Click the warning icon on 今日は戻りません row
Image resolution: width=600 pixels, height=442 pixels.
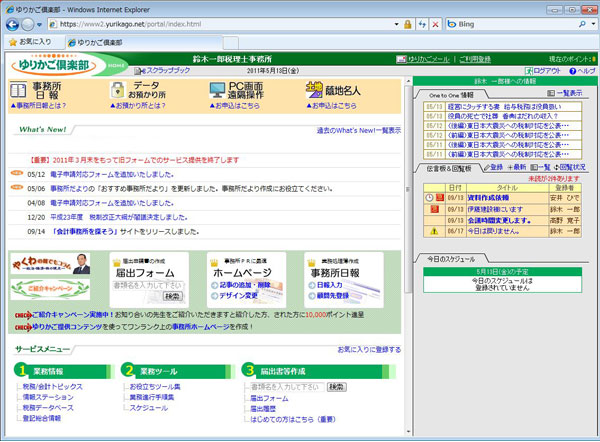point(434,231)
